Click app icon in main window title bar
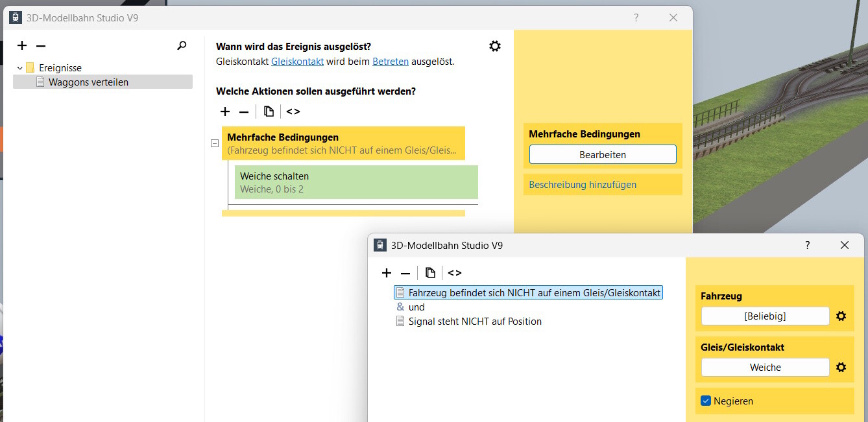 15,18
